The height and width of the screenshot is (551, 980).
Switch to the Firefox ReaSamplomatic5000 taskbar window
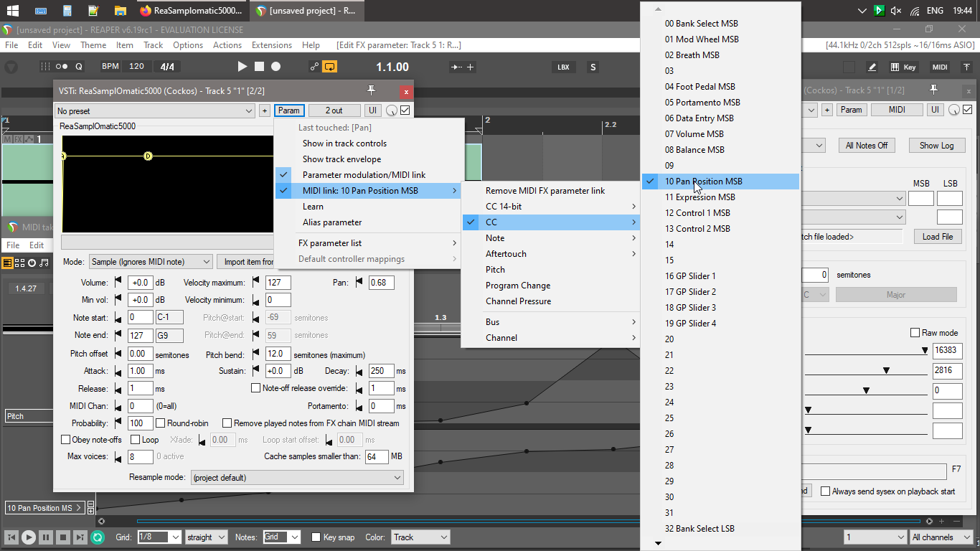(191, 11)
